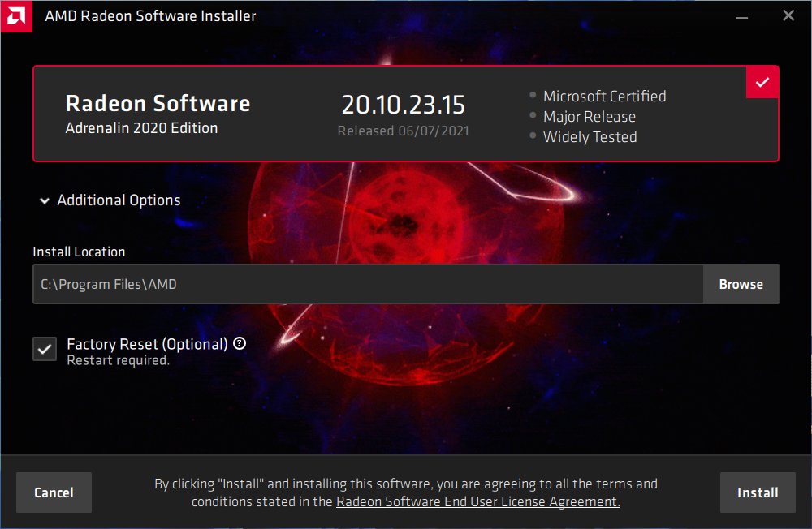Close the AMD Radeon Software Installer window
This screenshot has width=812, height=529.
coord(788,16)
